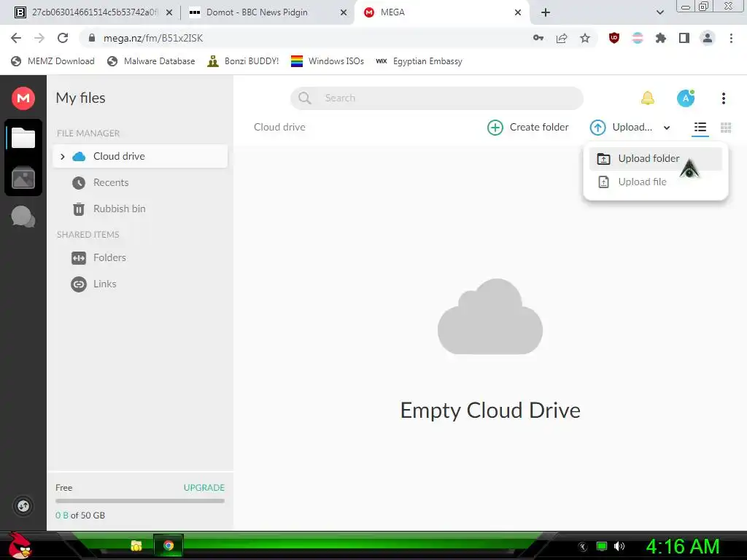Switch to list view
747x560 pixels.
pyautogui.click(x=700, y=127)
